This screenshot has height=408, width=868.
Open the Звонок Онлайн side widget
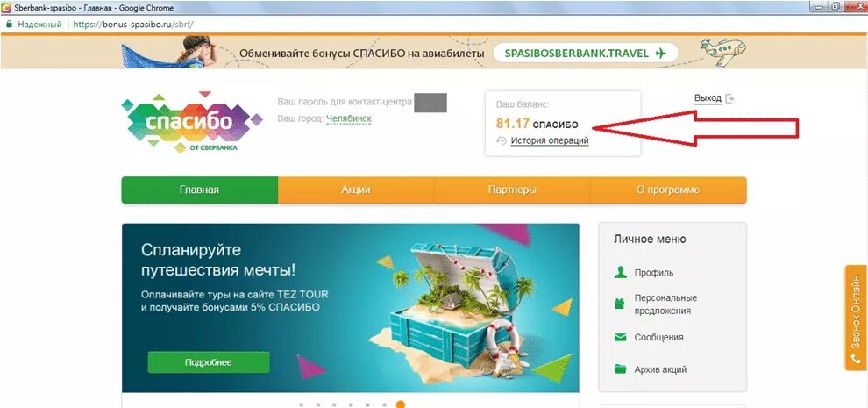click(x=856, y=318)
